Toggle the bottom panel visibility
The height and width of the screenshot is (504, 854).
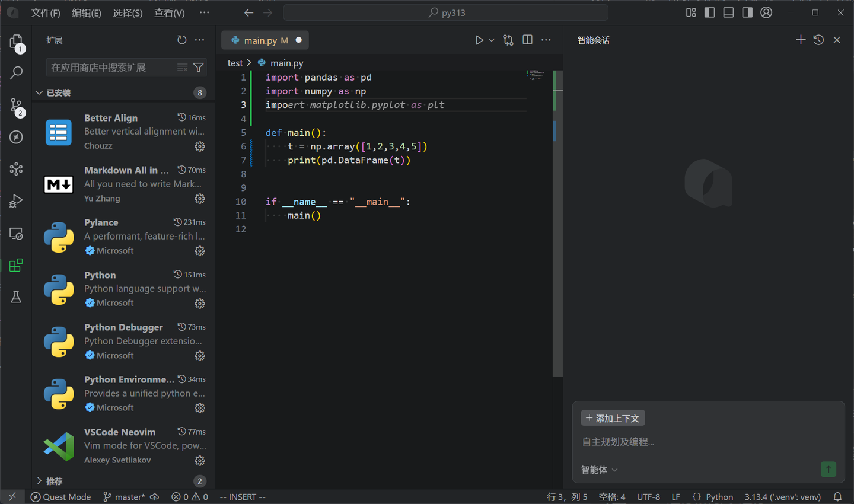click(728, 12)
